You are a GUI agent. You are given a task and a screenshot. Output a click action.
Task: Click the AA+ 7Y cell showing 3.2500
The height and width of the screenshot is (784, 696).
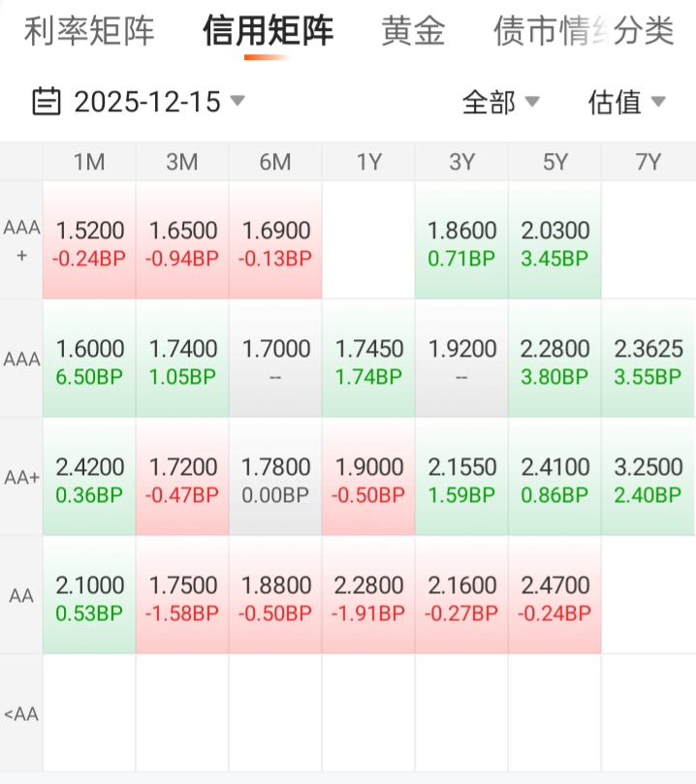tap(648, 479)
